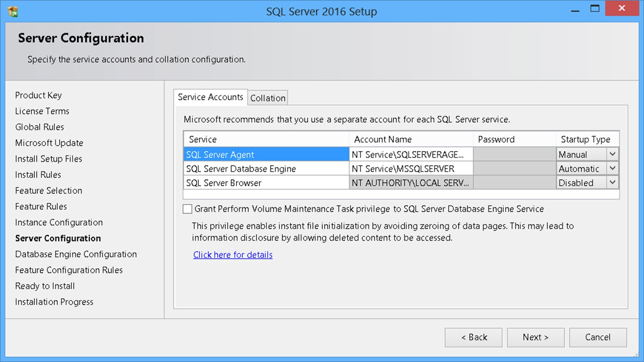Select the Service Accounts tab

(211, 97)
